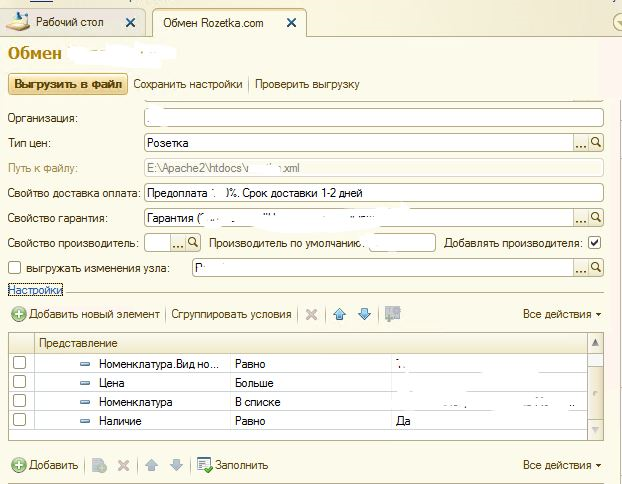Click the Заполнить button

[x=232, y=465]
